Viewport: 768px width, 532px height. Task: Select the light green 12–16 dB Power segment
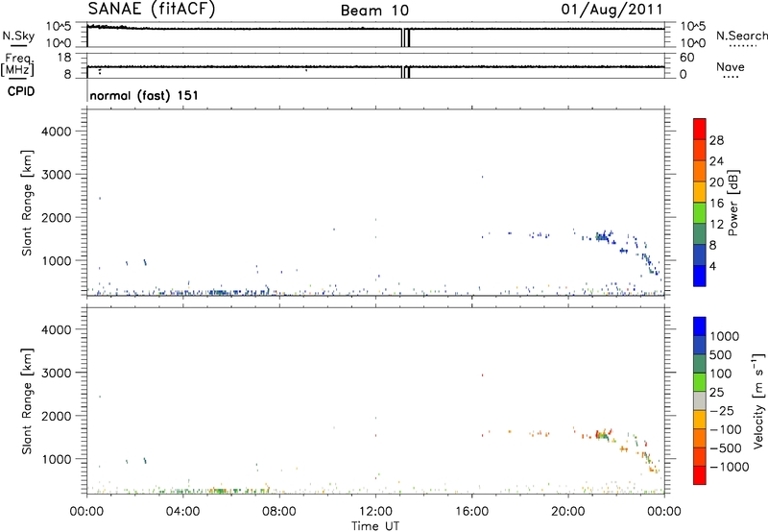tap(700, 213)
